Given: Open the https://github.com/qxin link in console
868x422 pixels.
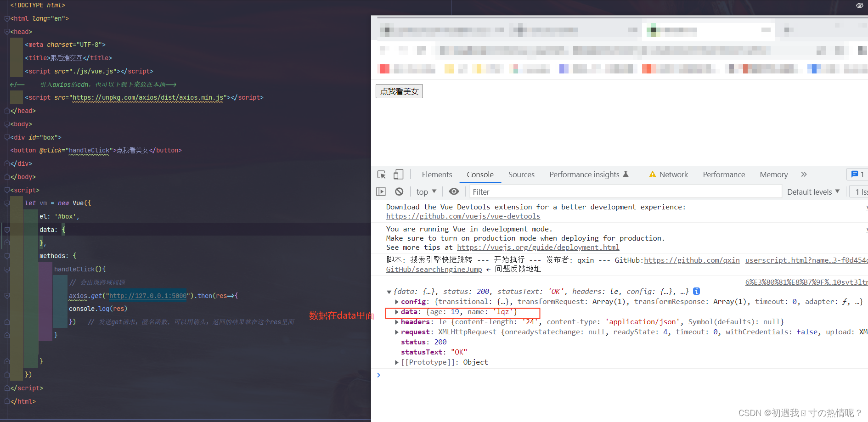Looking at the screenshot, I should coord(692,260).
